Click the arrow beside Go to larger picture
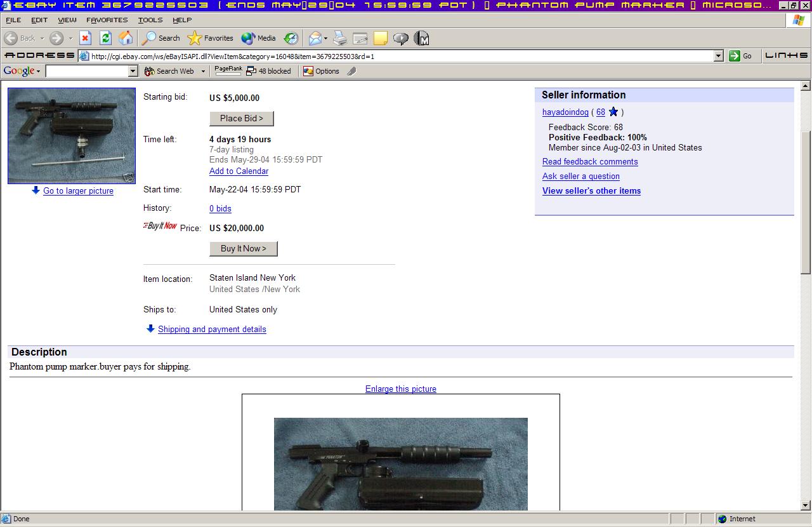The width and height of the screenshot is (812, 527). coord(36,190)
